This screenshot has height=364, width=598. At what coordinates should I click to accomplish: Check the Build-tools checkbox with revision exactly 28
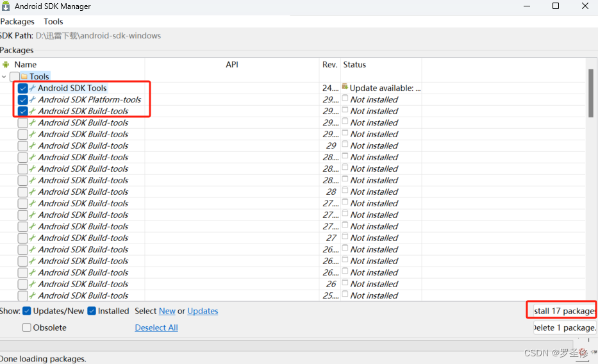pyautogui.click(x=22, y=192)
